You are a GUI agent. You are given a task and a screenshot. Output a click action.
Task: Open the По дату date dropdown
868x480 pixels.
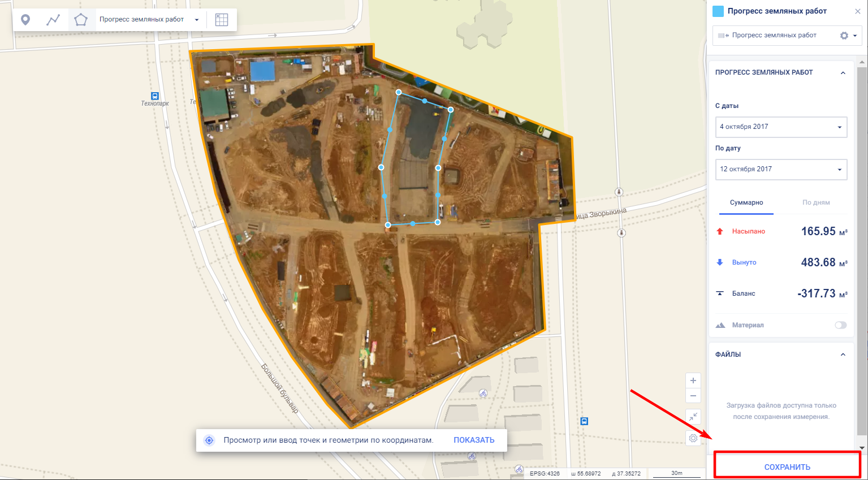coord(781,170)
